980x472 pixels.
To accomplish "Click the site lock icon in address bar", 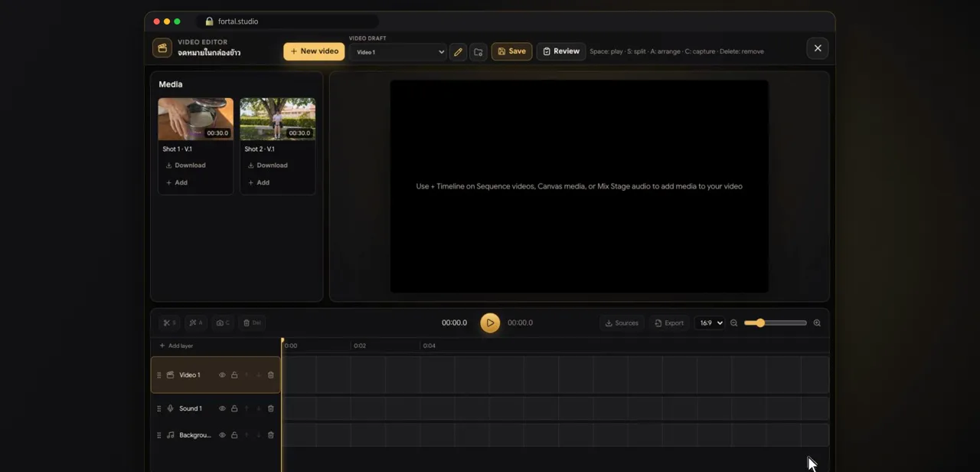I will point(209,21).
